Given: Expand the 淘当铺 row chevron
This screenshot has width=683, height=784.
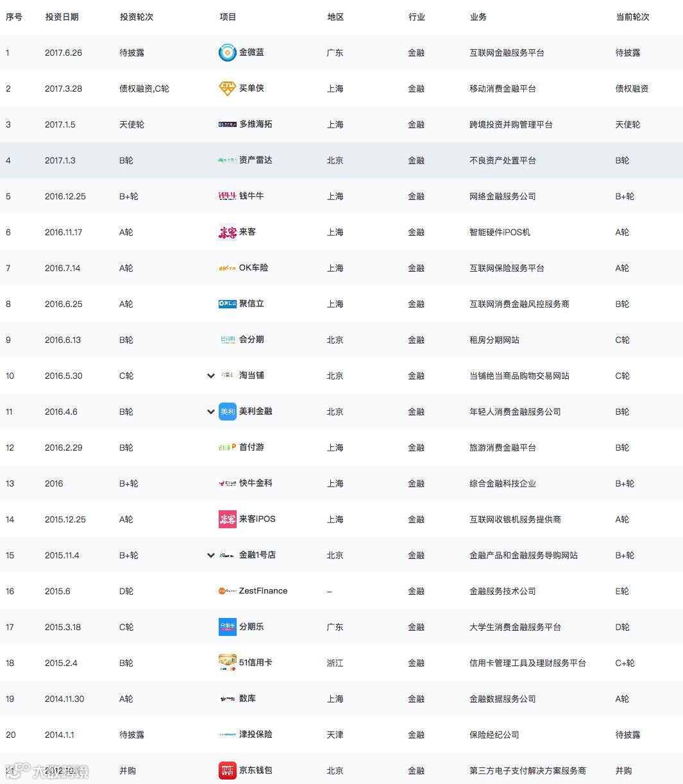Looking at the screenshot, I should click(210, 376).
